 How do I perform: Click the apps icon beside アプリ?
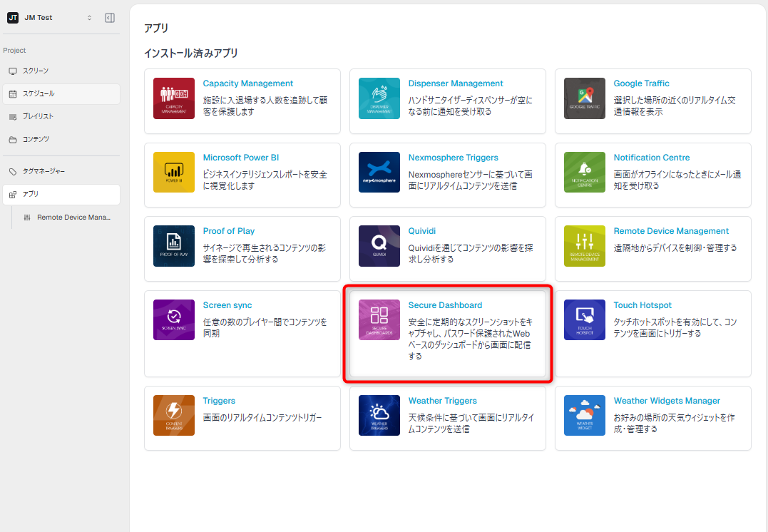[13, 195]
